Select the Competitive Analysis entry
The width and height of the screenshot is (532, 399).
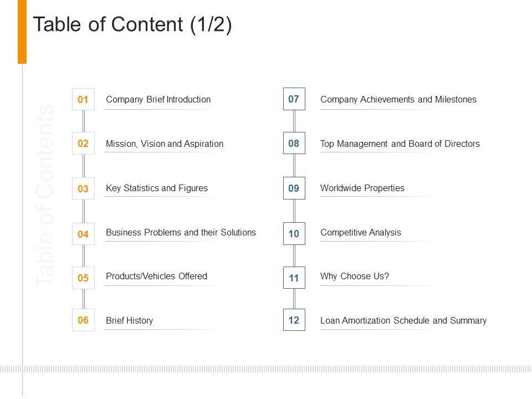click(360, 233)
